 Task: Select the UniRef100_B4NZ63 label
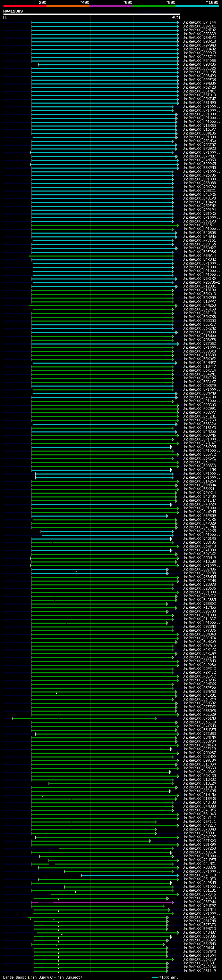(x=199, y=306)
